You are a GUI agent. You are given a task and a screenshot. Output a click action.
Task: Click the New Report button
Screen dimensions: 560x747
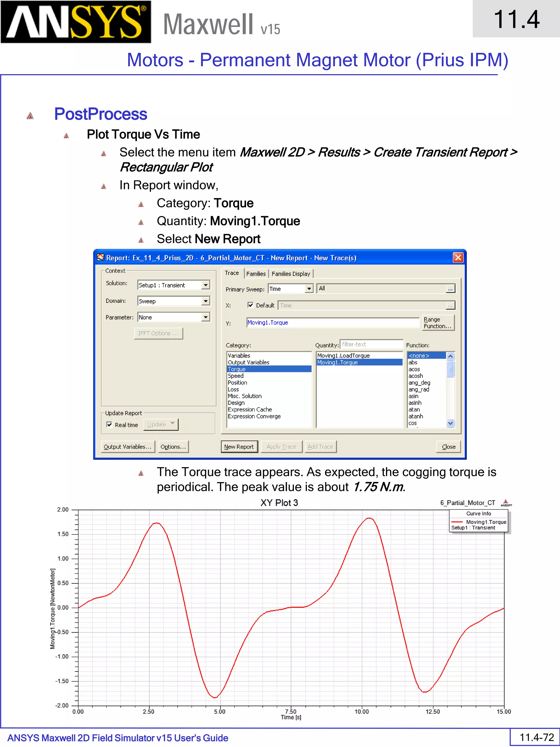[x=239, y=447]
